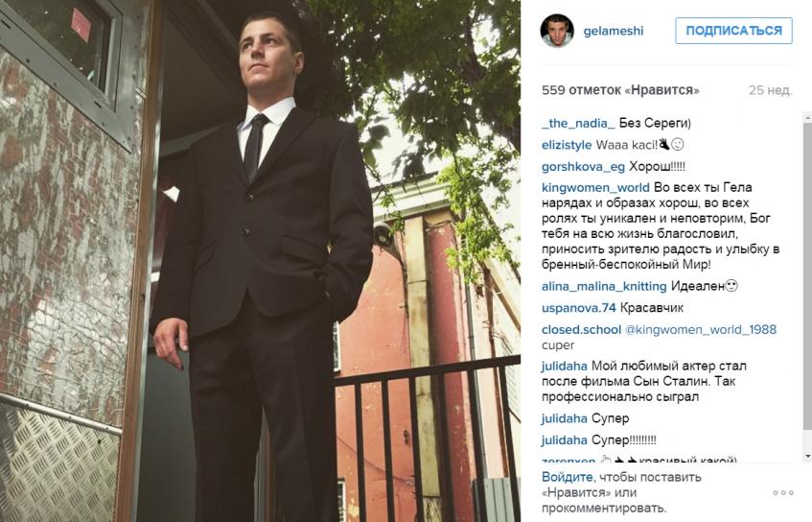Click the main photo of man in suit
This screenshot has height=522, width=812.
(260, 261)
